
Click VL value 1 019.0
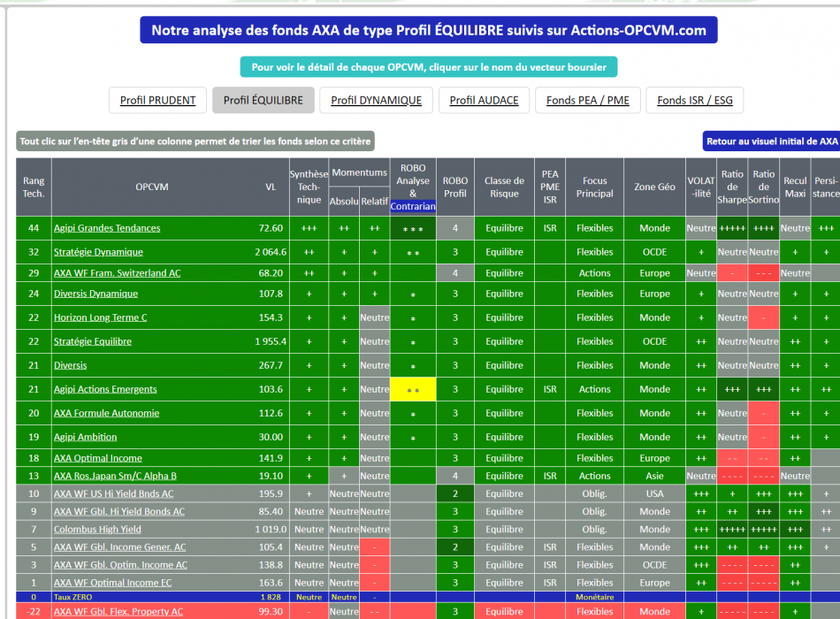pos(271,529)
